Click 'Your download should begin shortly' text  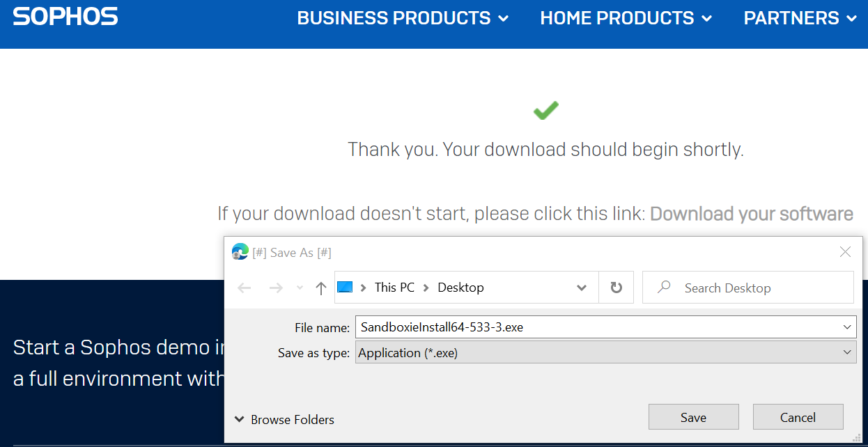(x=593, y=149)
